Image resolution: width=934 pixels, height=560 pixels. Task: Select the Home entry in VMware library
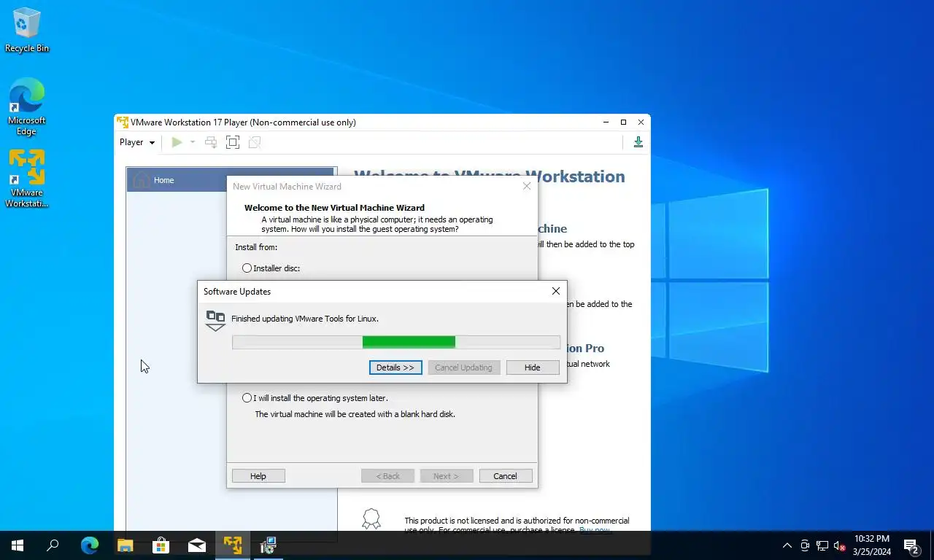coord(231,180)
